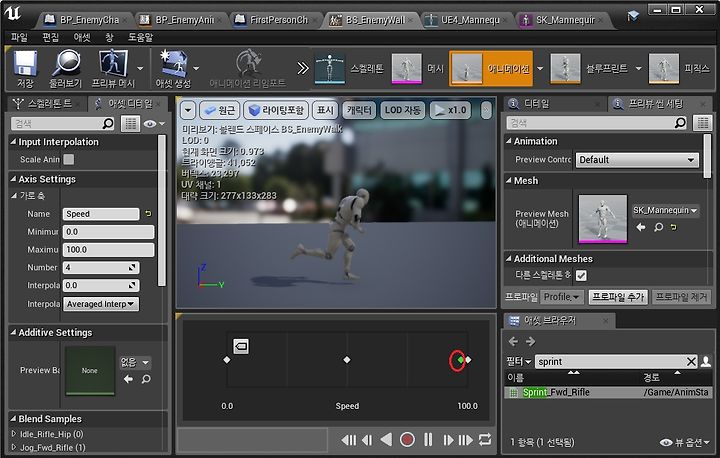Switch to Skeleton (스켈레톤) editor mode
Image resolution: width=720 pixels, height=458 pixels.
[350, 69]
